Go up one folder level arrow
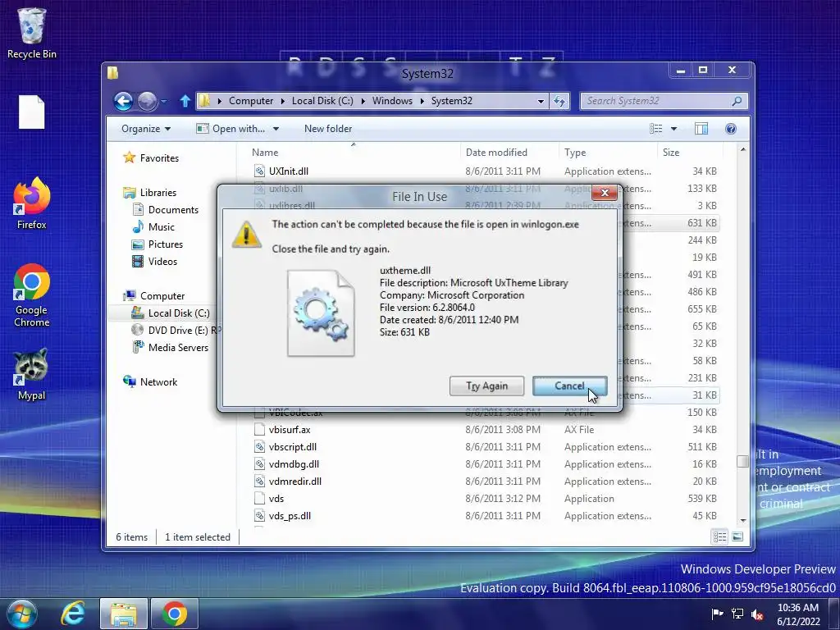 coord(185,101)
